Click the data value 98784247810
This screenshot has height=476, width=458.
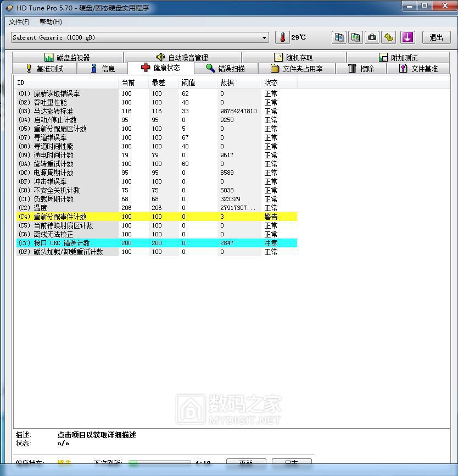238,111
